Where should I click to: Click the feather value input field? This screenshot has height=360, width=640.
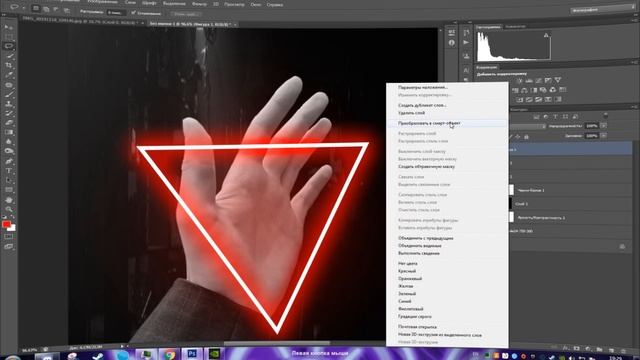116,12
